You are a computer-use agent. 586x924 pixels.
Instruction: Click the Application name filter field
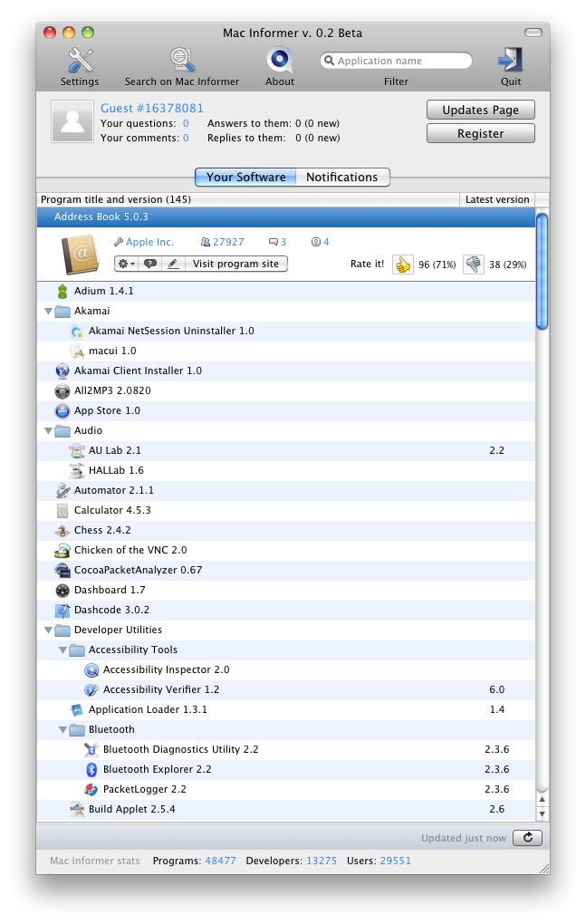pos(396,61)
